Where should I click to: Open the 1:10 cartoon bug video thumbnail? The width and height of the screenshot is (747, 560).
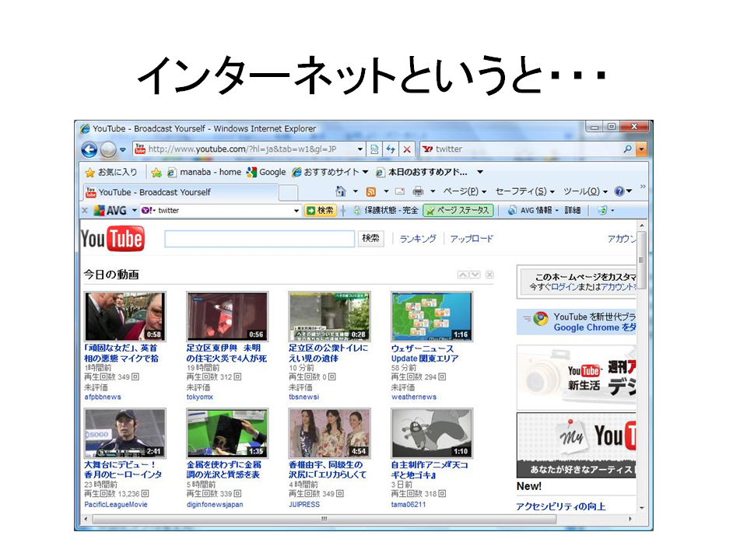pos(432,433)
